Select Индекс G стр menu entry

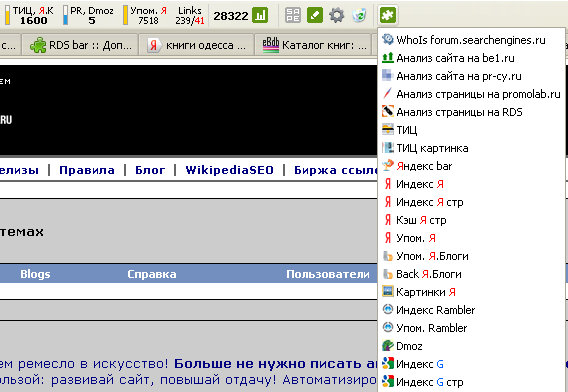coord(471,382)
